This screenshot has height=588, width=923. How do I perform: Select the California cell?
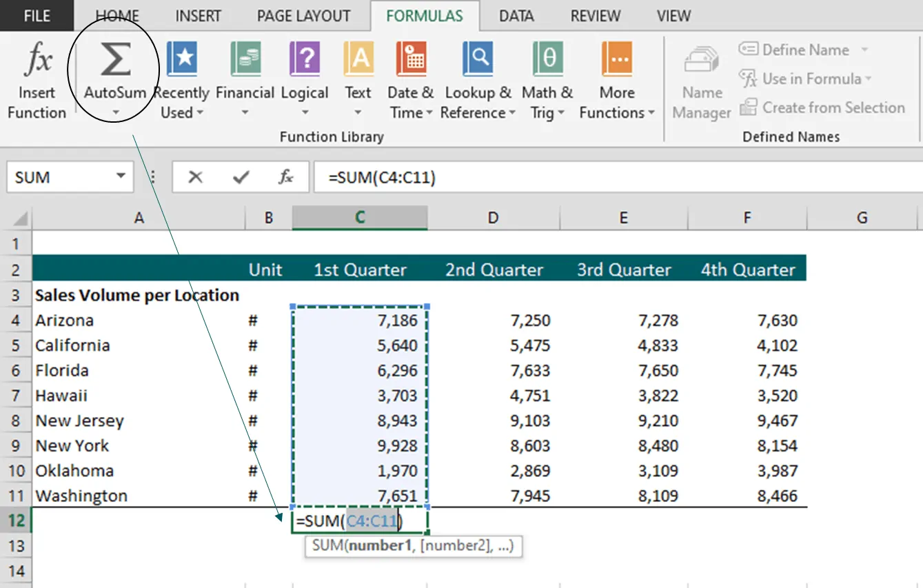point(138,345)
